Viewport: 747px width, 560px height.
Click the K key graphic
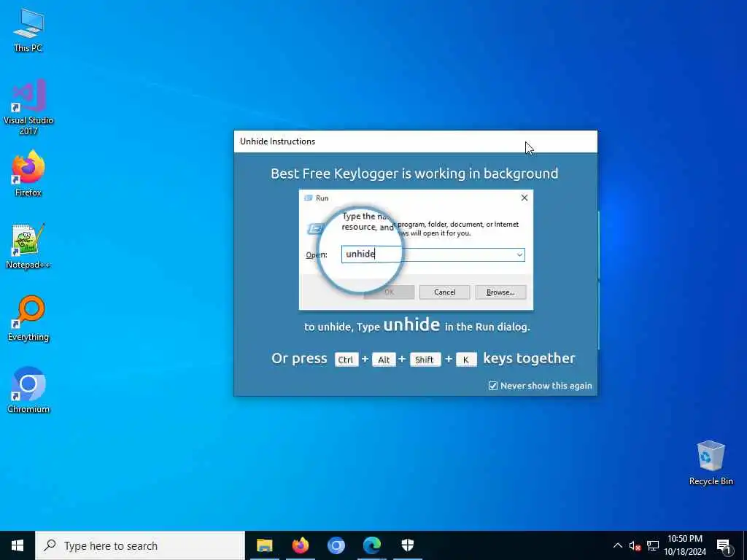click(x=466, y=359)
